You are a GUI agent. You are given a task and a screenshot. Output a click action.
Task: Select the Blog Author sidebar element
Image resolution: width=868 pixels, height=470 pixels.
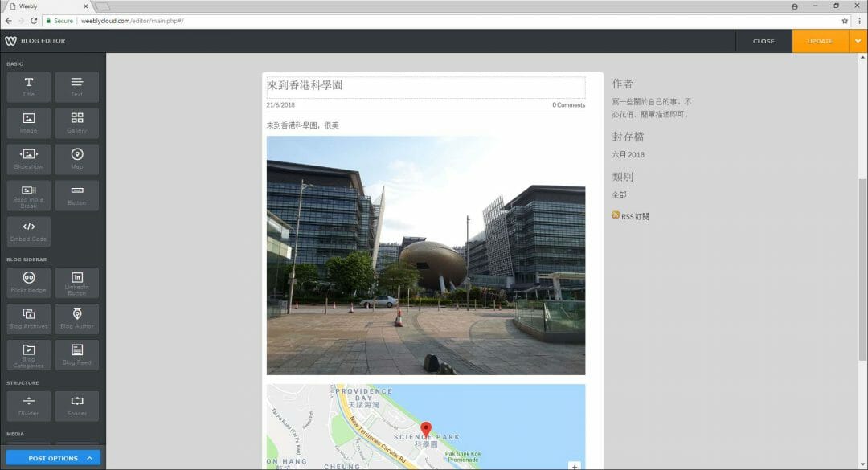tap(77, 319)
